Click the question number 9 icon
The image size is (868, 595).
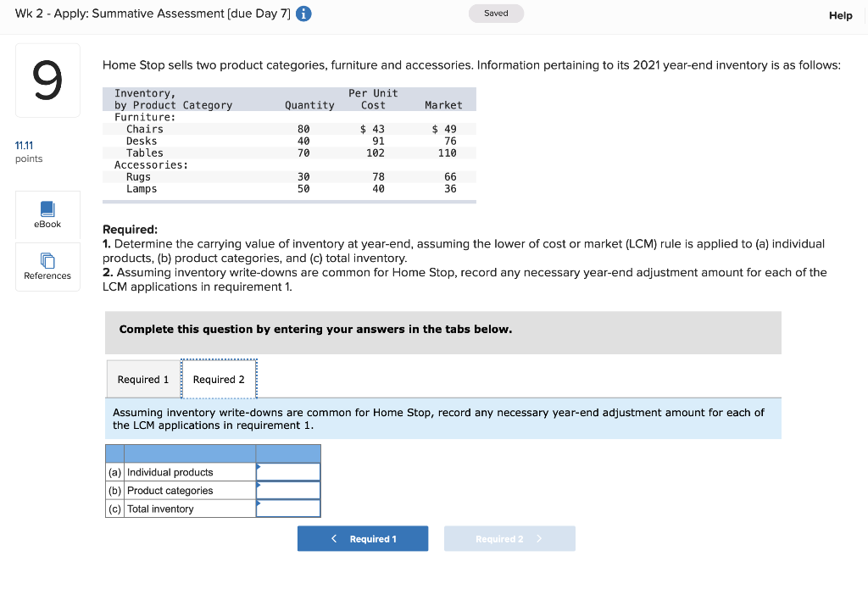pos(47,80)
